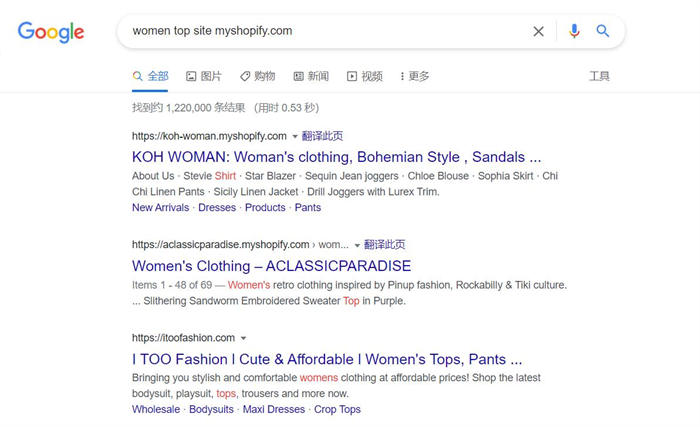Click the Google logo

point(51,32)
